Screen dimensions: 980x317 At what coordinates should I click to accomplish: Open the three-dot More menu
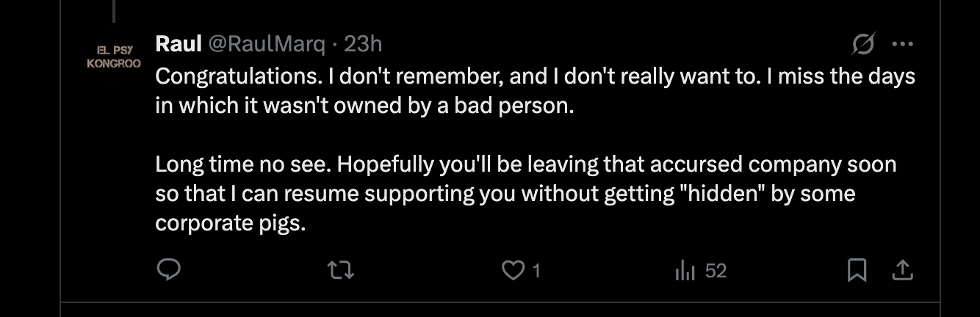[901, 45]
